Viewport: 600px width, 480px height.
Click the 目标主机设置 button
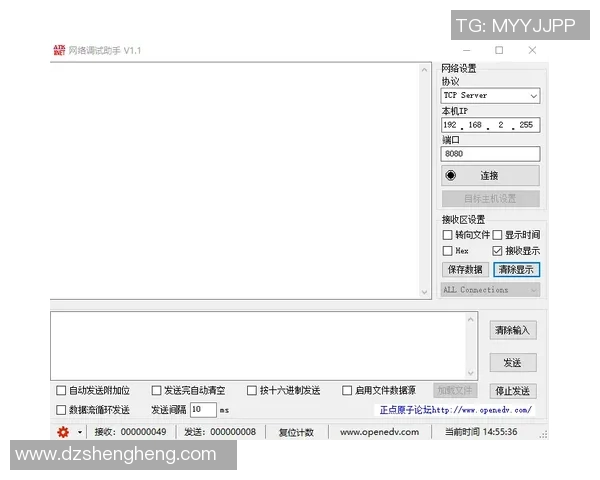click(490, 199)
